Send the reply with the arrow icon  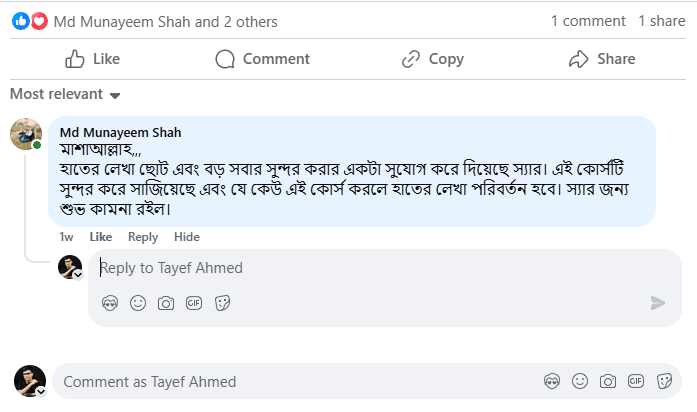tap(657, 302)
